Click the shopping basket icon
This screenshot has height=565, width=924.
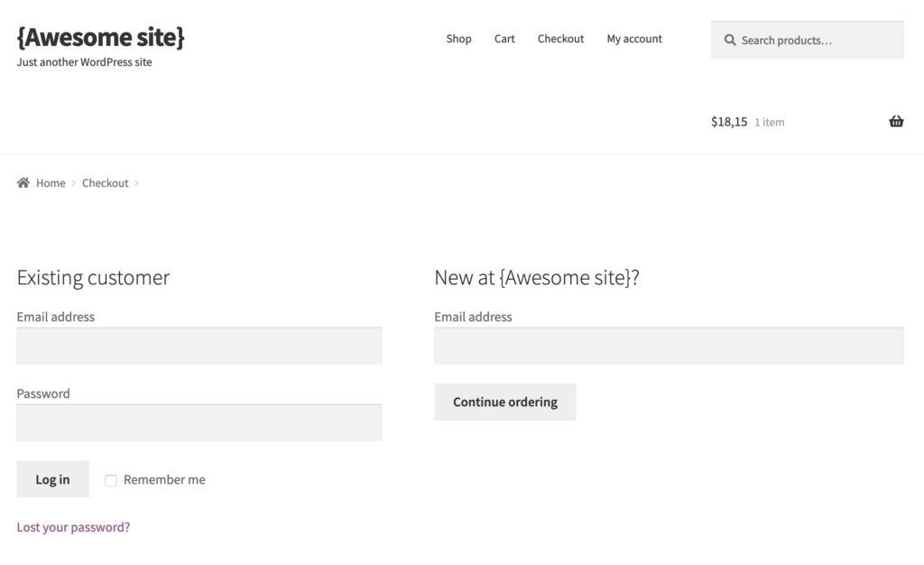coord(896,122)
